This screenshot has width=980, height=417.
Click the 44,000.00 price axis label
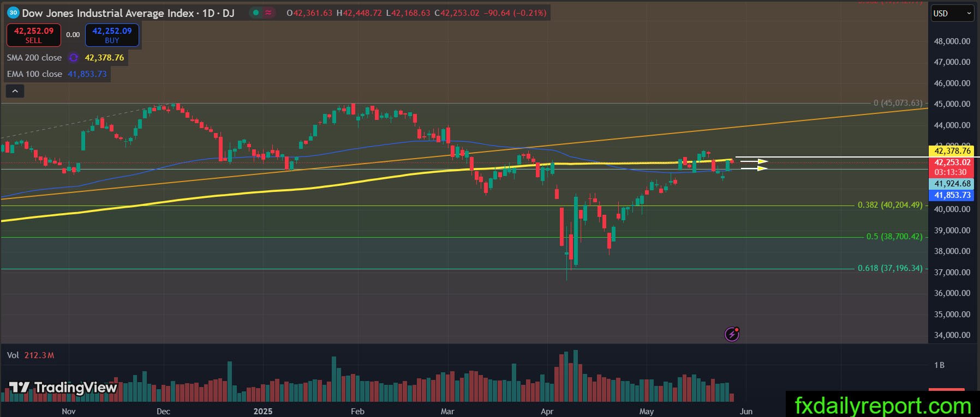952,125
